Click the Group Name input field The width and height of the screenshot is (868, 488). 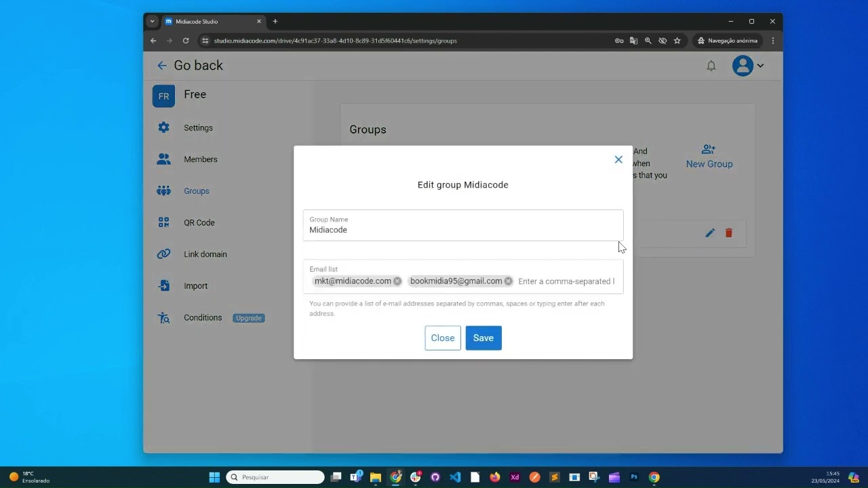pyautogui.click(x=463, y=225)
